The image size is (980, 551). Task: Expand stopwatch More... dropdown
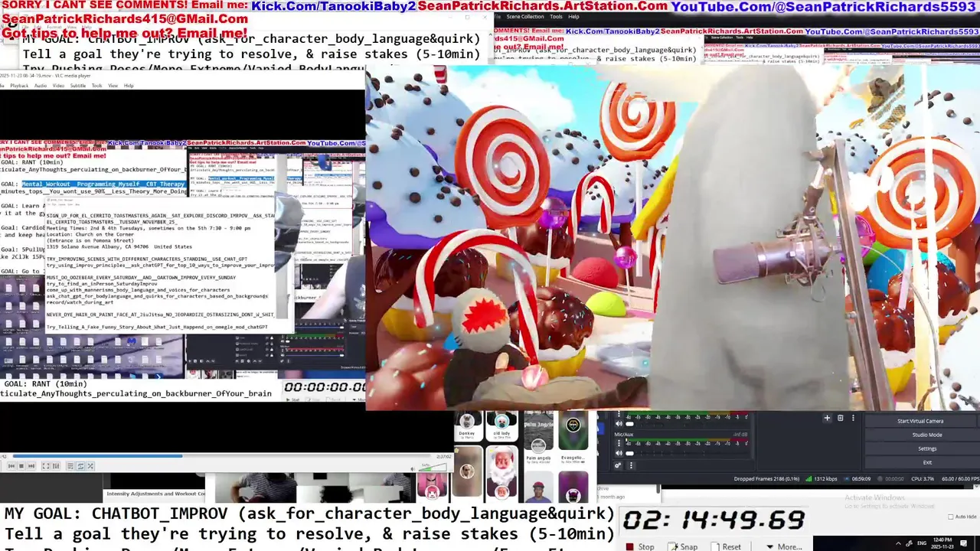point(784,546)
